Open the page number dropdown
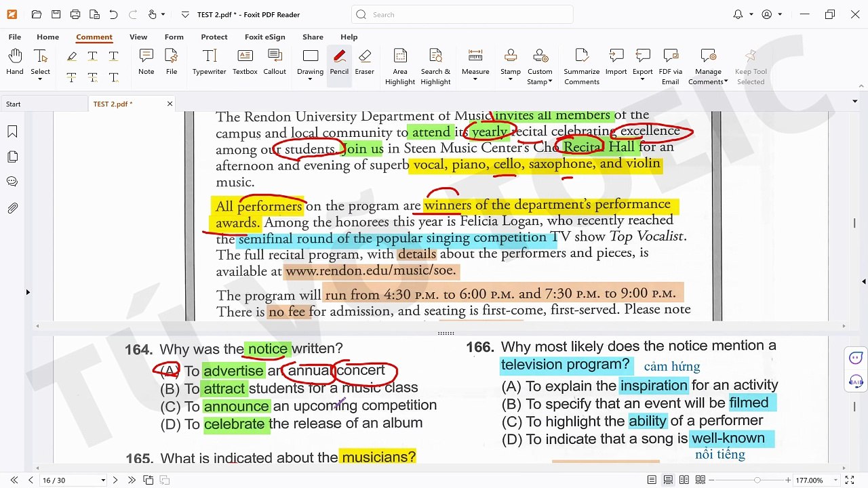Viewport: 868px width, 488px height. (103, 480)
